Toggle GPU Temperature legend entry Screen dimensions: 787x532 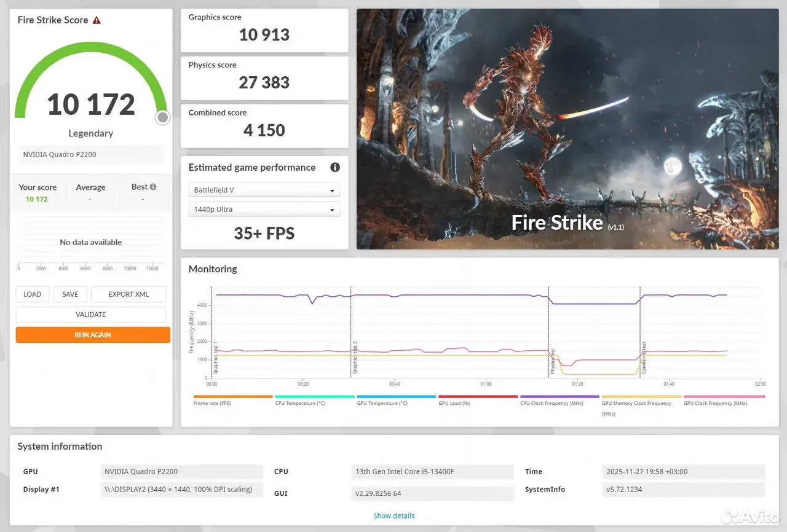click(396, 401)
